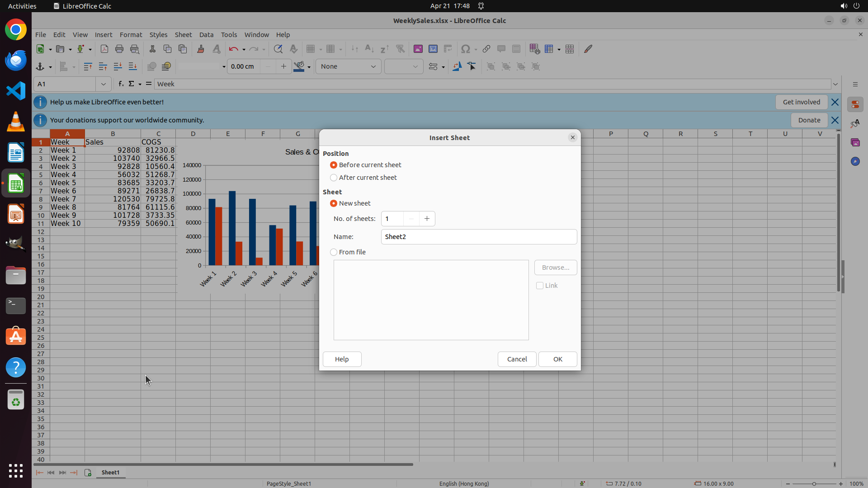Click the Get involved button
Image resolution: width=868 pixels, height=488 pixels.
click(801, 102)
